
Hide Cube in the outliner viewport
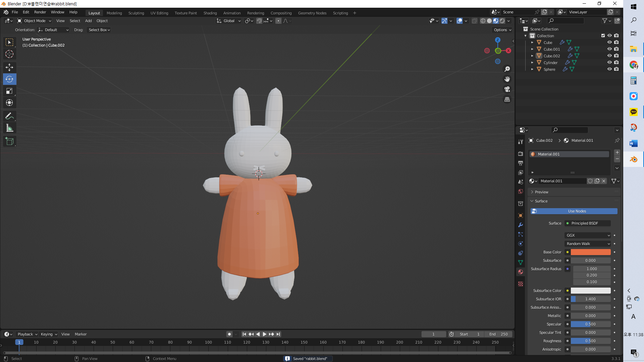[609, 42]
